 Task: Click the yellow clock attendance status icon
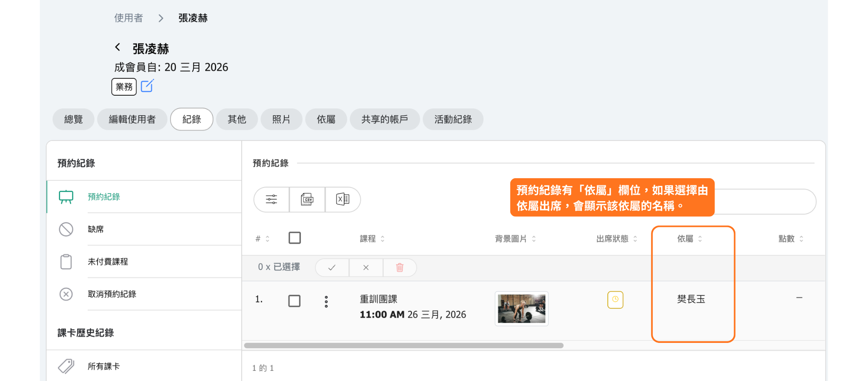click(x=615, y=300)
